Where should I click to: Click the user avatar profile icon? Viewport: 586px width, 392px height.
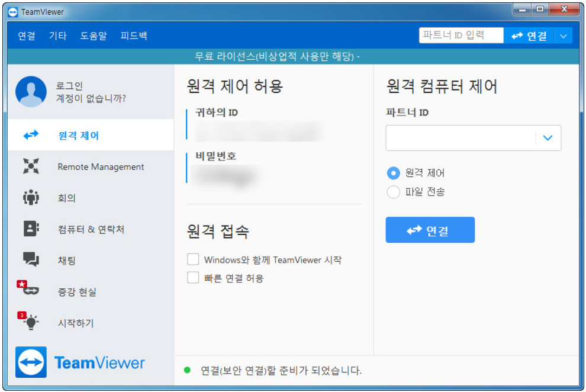pos(31,92)
